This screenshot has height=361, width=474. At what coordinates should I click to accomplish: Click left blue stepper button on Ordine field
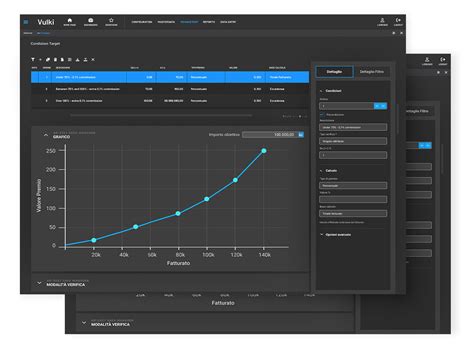[377, 106]
